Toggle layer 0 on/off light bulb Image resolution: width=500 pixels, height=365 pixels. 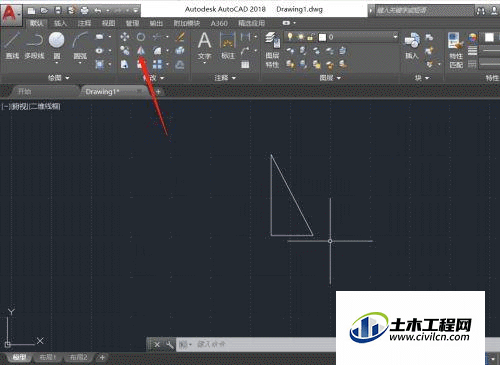tap(290, 37)
